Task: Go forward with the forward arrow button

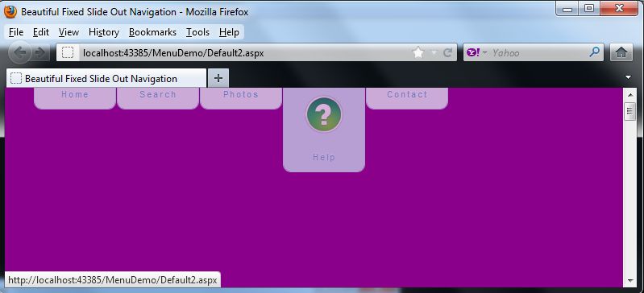Action: click(40, 53)
